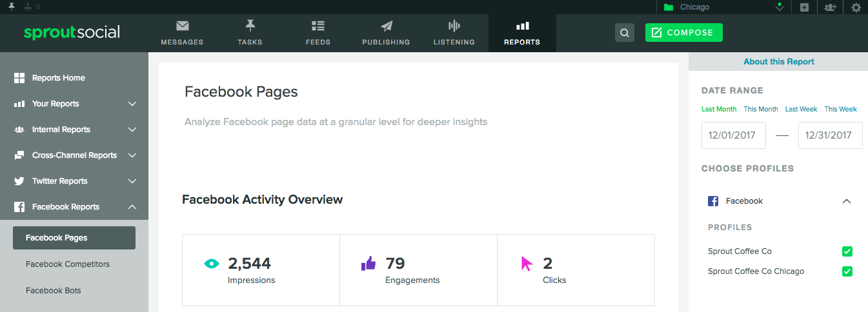Click the 79 Engagements value
Screen dimensions: 868x312
tap(395, 263)
